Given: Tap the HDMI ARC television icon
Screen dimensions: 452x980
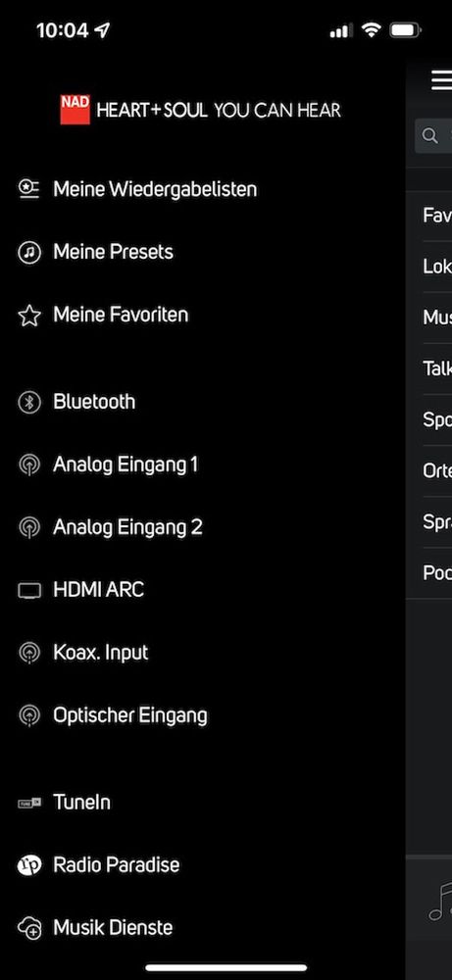Looking at the screenshot, I should pos(28,590).
